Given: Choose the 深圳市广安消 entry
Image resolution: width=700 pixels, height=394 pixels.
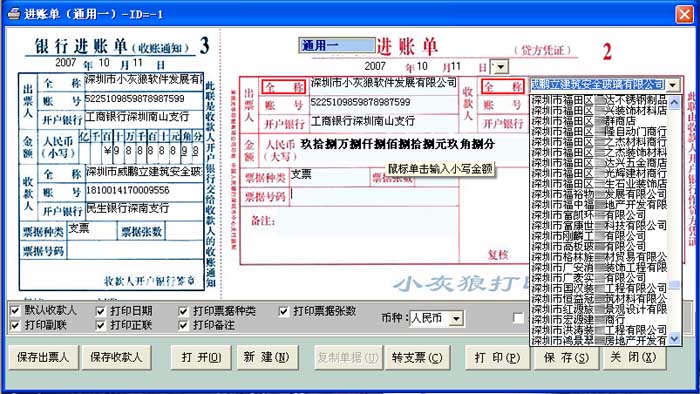Looking at the screenshot, I should [x=599, y=267].
